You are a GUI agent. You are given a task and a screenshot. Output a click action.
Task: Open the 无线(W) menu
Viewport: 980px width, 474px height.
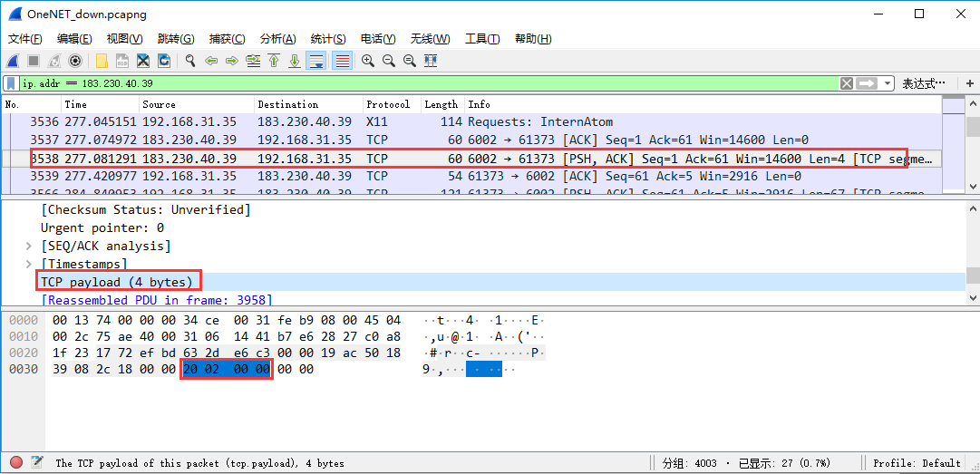(430, 39)
